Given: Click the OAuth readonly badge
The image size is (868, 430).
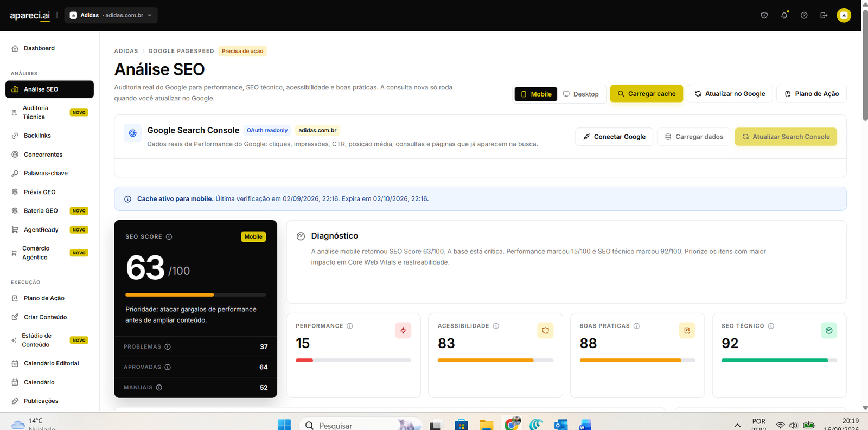Looking at the screenshot, I should pyautogui.click(x=267, y=130).
